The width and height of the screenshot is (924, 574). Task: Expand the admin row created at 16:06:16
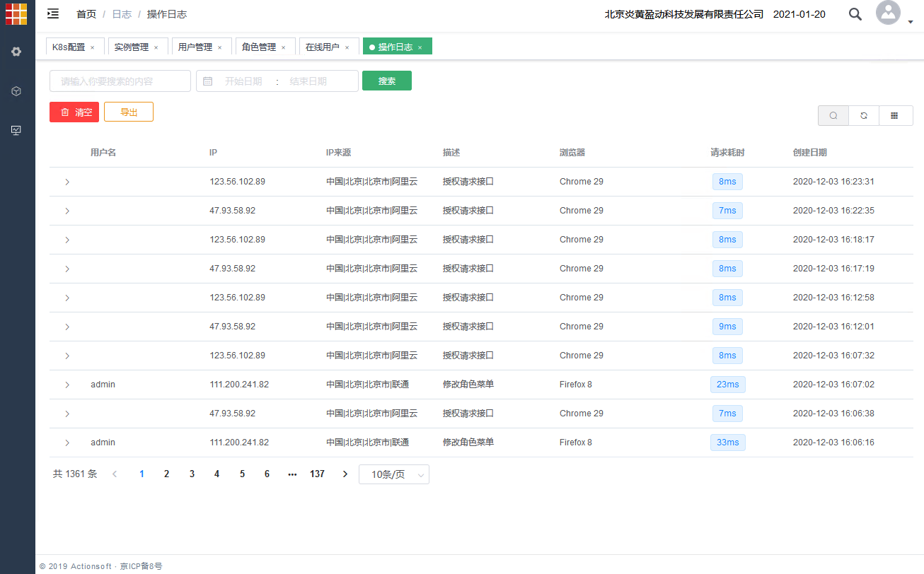point(67,443)
